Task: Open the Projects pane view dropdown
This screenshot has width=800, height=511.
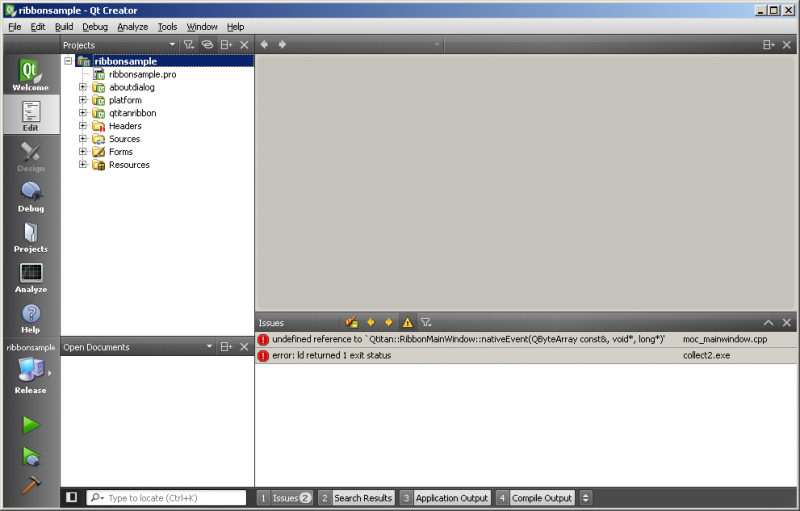Action: (x=172, y=45)
